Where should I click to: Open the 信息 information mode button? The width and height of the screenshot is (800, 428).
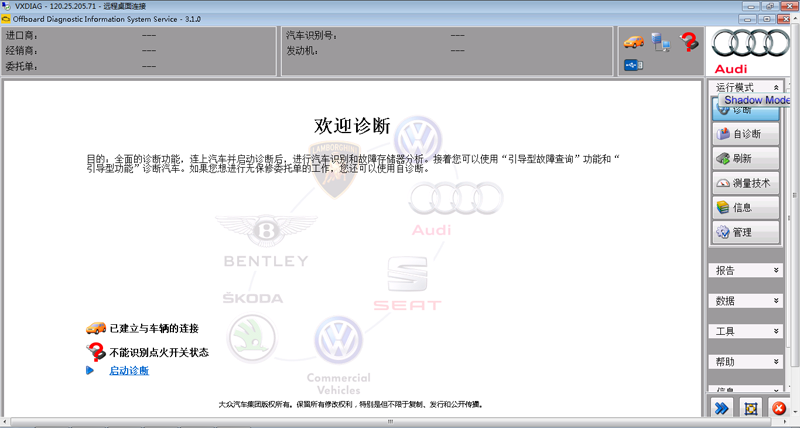745,207
